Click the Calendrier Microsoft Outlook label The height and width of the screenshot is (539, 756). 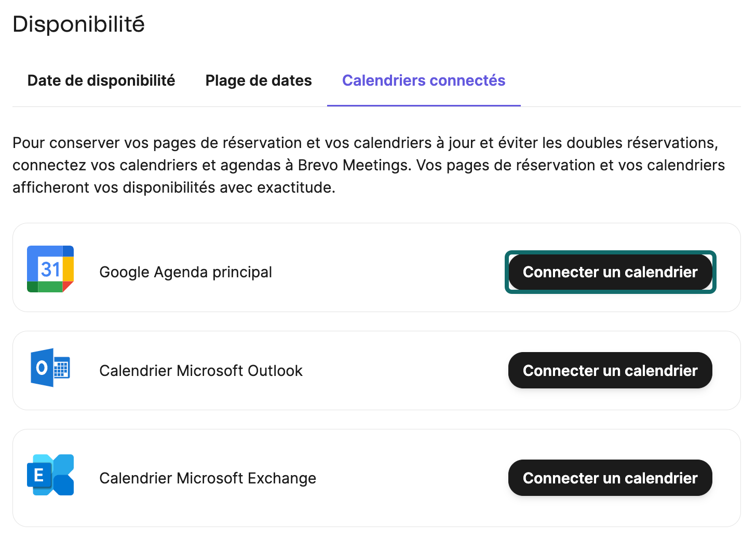pos(201,370)
